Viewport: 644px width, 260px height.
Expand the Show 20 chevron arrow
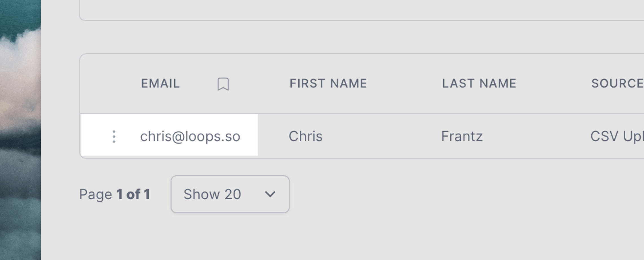click(x=270, y=194)
